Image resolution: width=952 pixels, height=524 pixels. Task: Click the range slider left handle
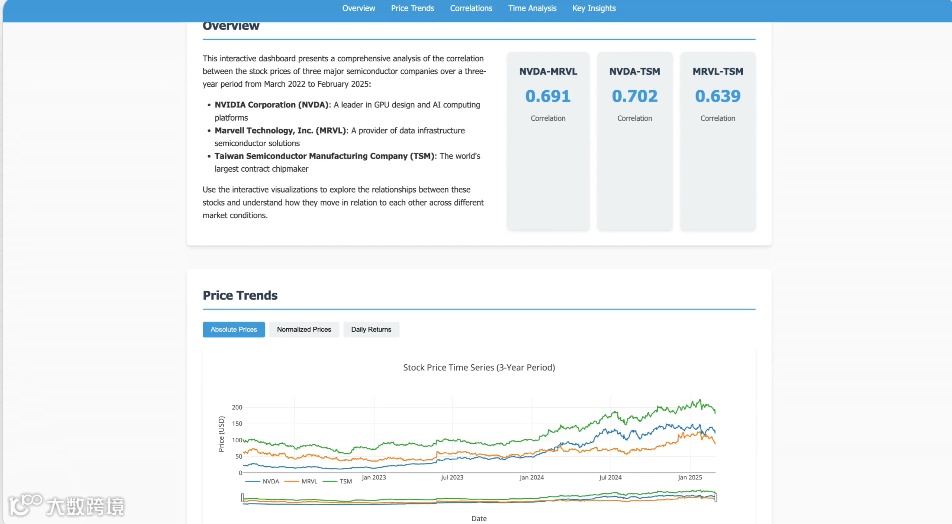(x=242, y=498)
